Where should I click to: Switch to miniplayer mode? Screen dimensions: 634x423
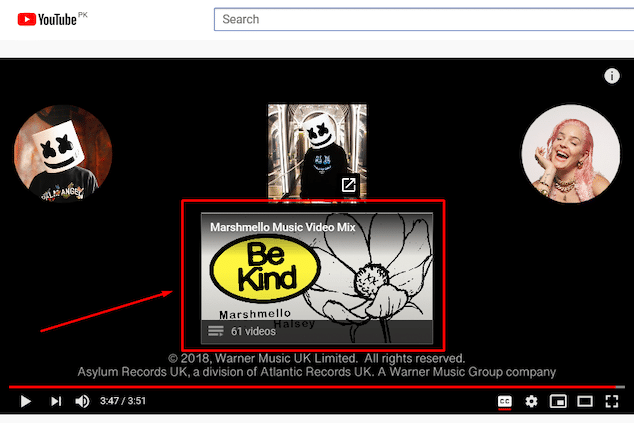(x=558, y=401)
